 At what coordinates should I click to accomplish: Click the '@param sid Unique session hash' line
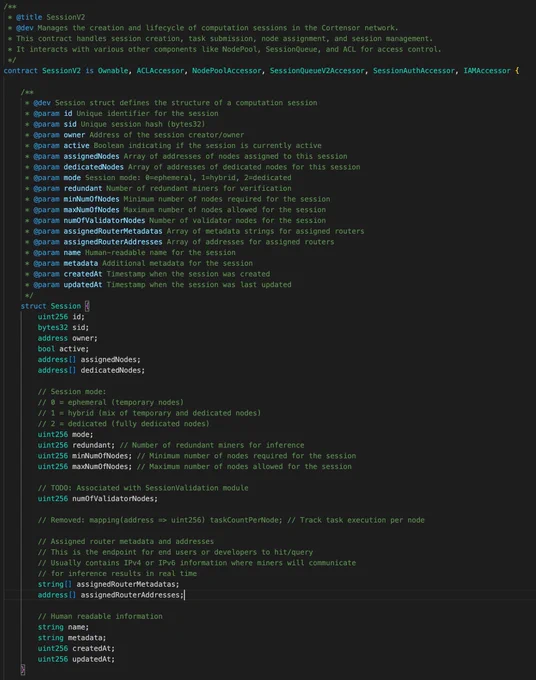coord(115,124)
